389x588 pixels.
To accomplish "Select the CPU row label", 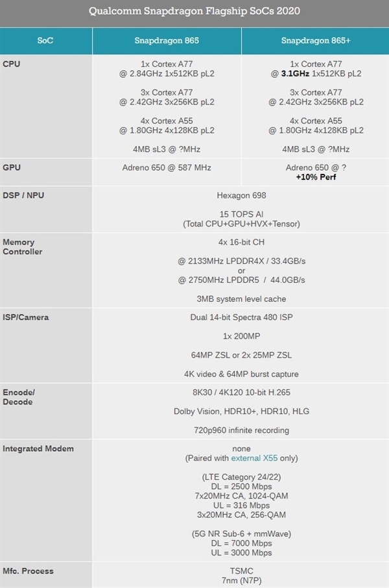I will 12,64.
